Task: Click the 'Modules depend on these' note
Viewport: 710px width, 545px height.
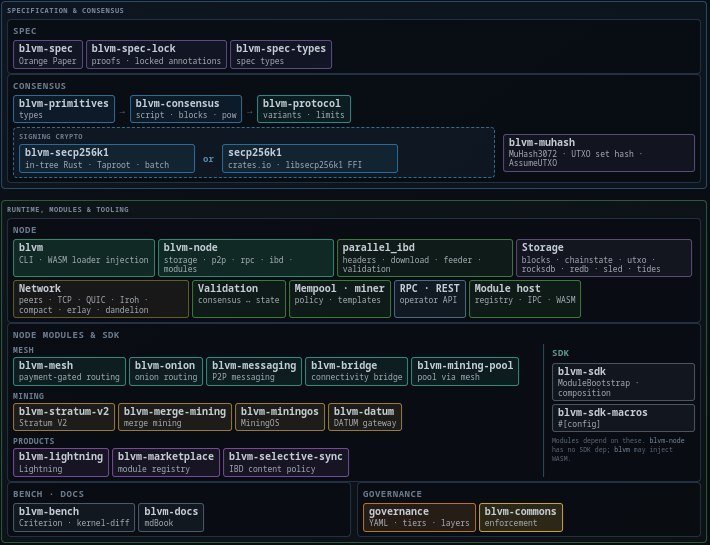Action: 618,449
